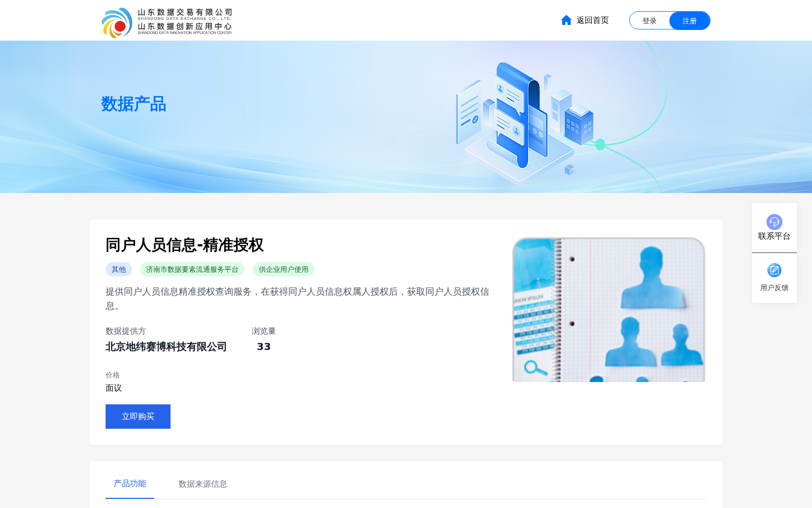812x508 pixels.
Task: Click the 面议 price value
Action: (x=114, y=388)
